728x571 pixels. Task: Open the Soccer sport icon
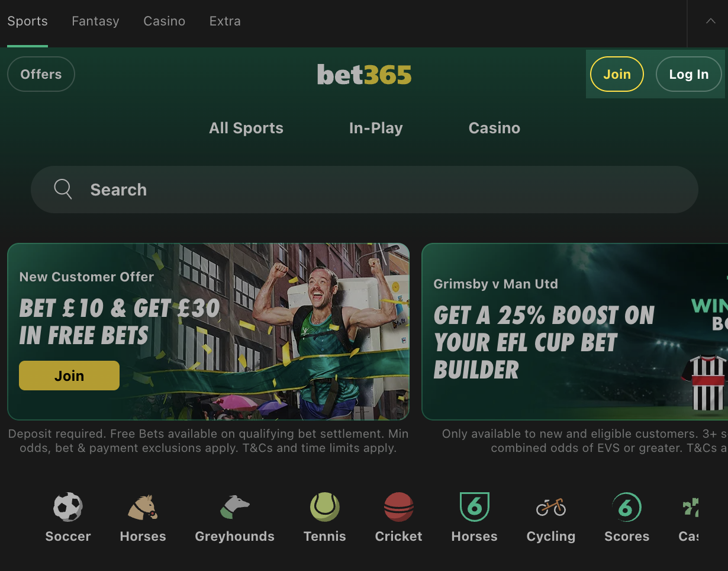coord(68,507)
